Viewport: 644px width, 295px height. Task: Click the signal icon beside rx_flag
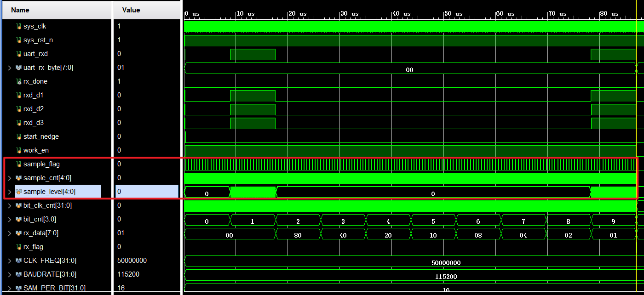pyautogui.click(x=19, y=247)
